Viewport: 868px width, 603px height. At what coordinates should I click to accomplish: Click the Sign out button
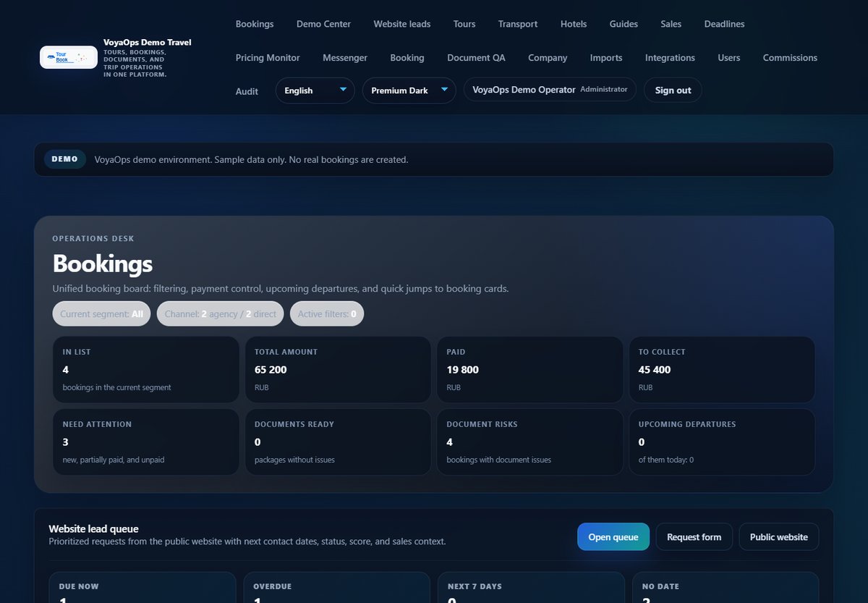coord(673,90)
